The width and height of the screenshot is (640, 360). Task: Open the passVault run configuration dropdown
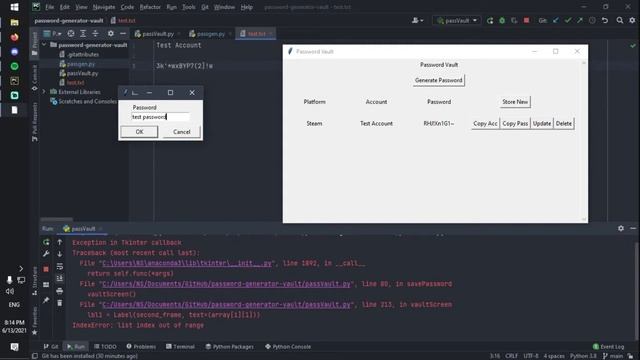[457, 20]
